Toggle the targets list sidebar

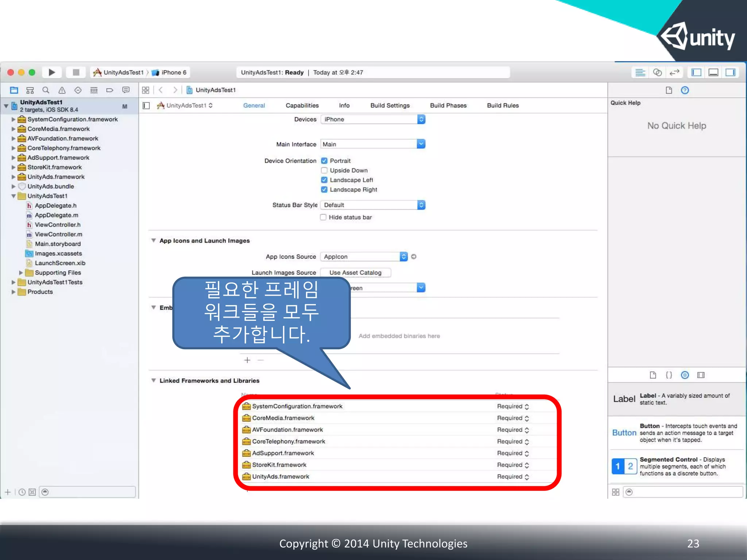(x=146, y=106)
